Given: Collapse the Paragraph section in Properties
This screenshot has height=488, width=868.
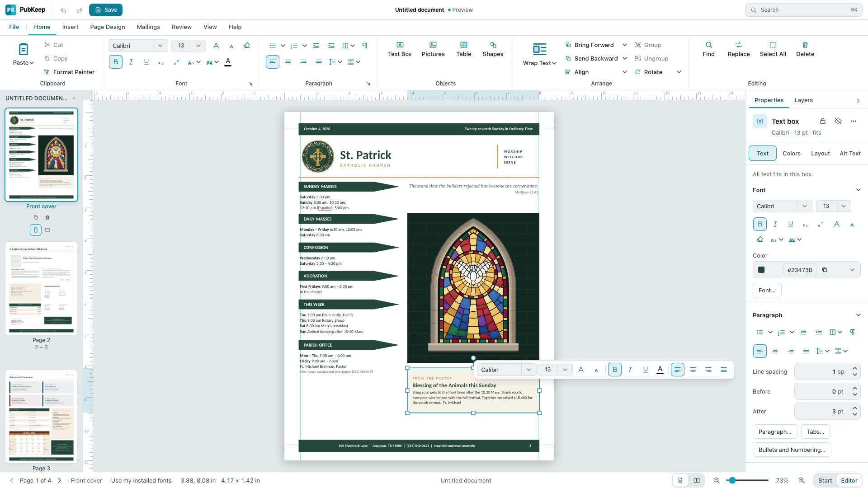Looking at the screenshot, I should [859, 315].
